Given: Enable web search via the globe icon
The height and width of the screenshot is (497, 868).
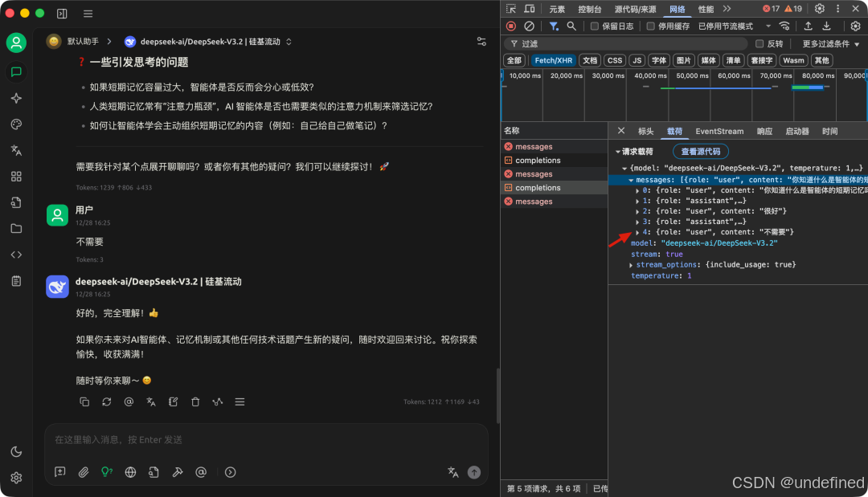Looking at the screenshot, I should tap(130, 472).
